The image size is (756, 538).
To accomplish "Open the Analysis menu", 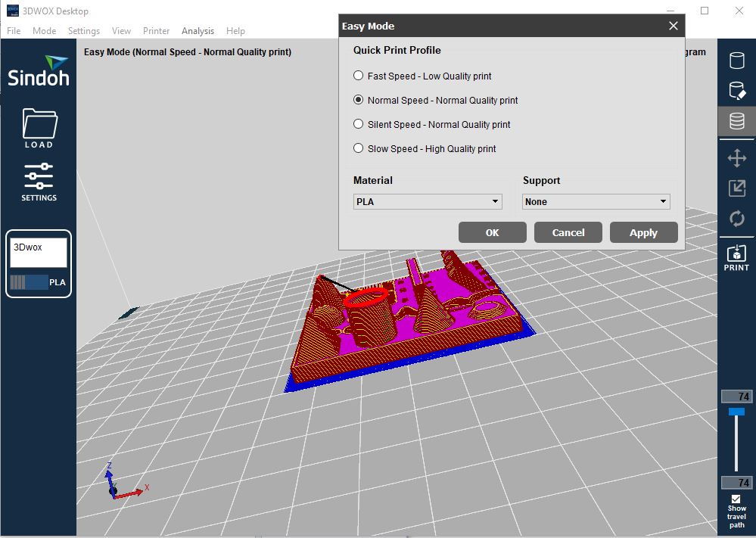I will [x=198, y=31].
